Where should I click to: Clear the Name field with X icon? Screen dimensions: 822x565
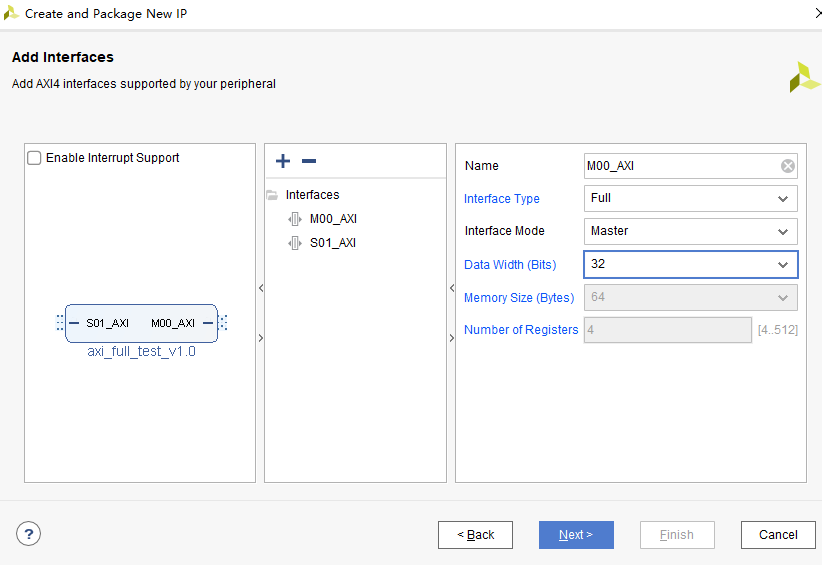pos(787,166)
